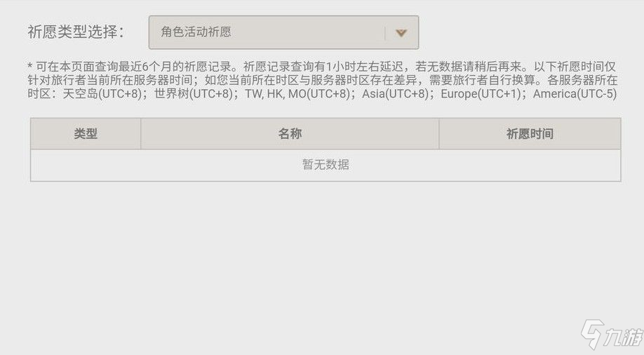The image size is (644, 355).
Task: Select the 祈愿时间 column header
Action: [x=530, y=133]
